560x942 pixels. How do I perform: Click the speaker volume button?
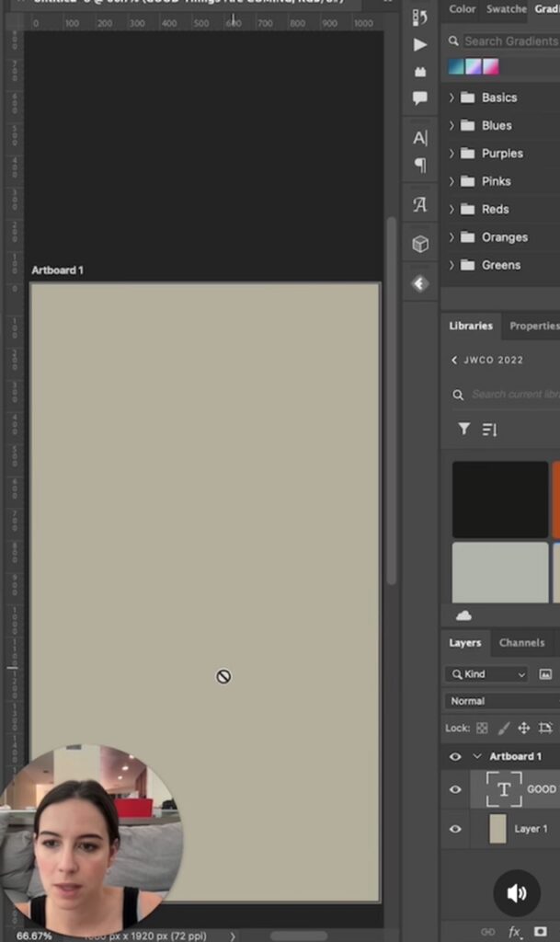click(x=517, y=892)
